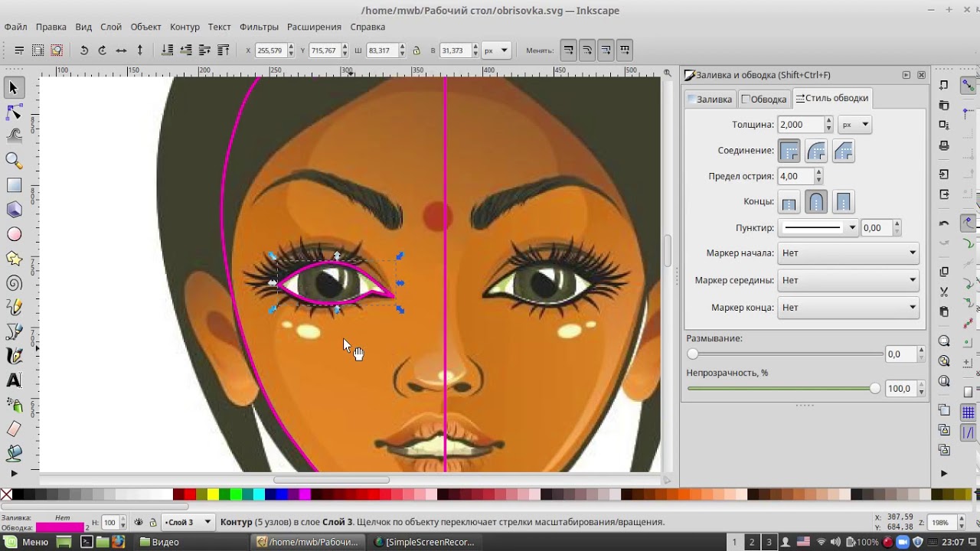Screen dimensions: 980x551
Task: Open Маркер середины dropdown
Action: (x=848, y=280)
